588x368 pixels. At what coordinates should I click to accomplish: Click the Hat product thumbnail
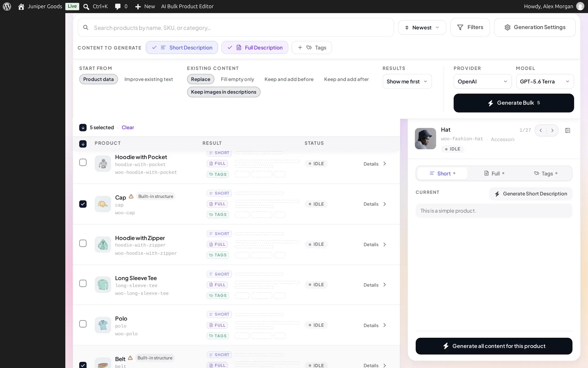click(425, 138)
